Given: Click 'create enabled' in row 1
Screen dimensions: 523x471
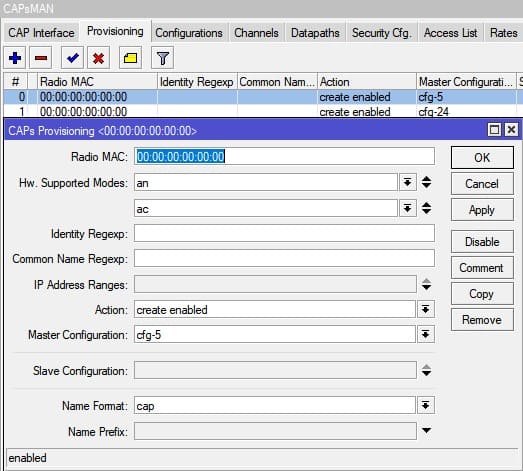Looking at the screenshot, I should click(x=355, y=112).
